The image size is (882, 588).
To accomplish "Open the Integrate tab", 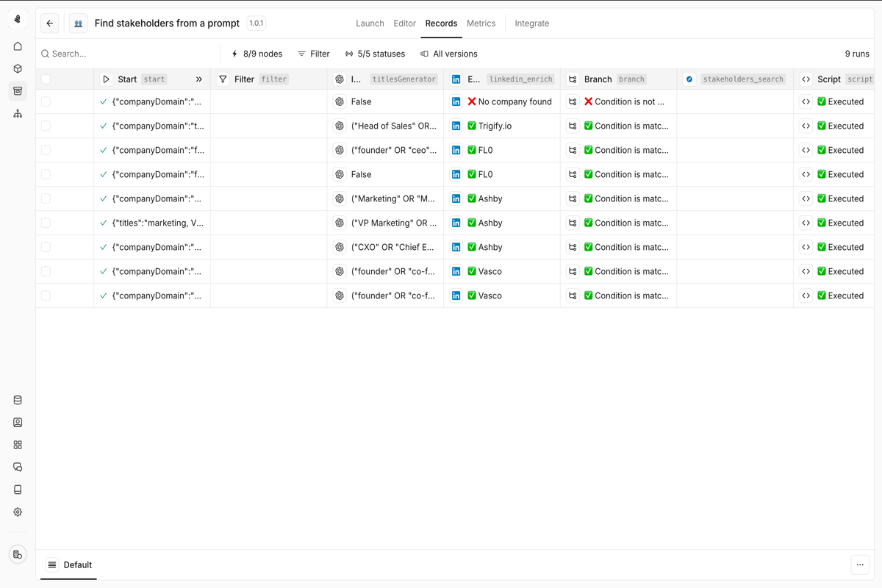I will coord(532,24).
